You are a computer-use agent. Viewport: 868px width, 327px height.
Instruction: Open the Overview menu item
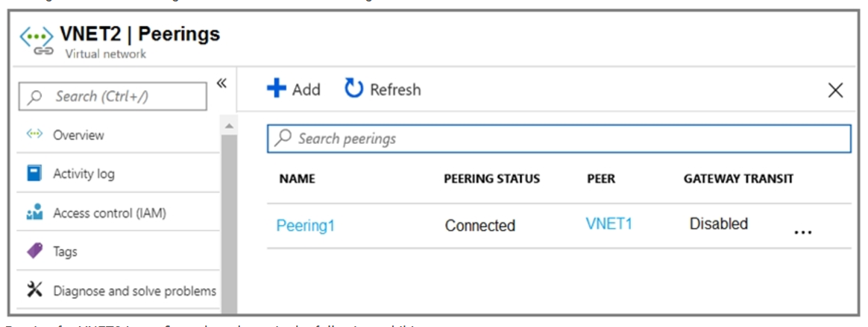78,135
